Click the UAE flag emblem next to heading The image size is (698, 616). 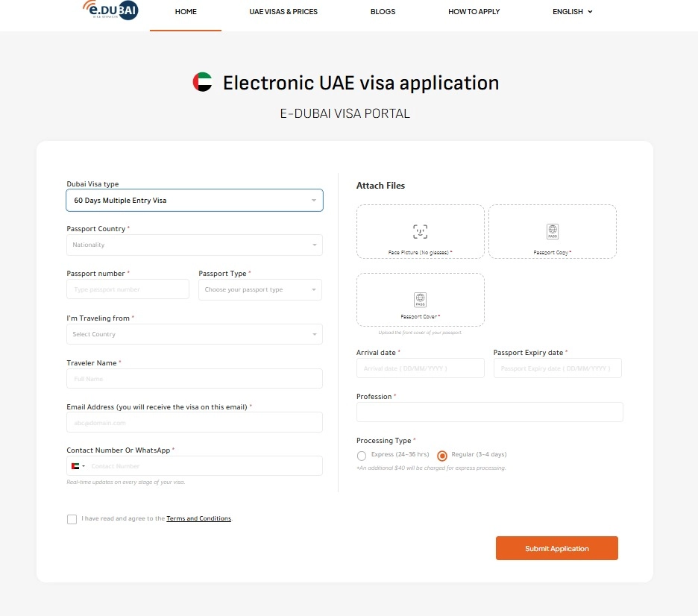pyautogui.click(x=202, y=82)
